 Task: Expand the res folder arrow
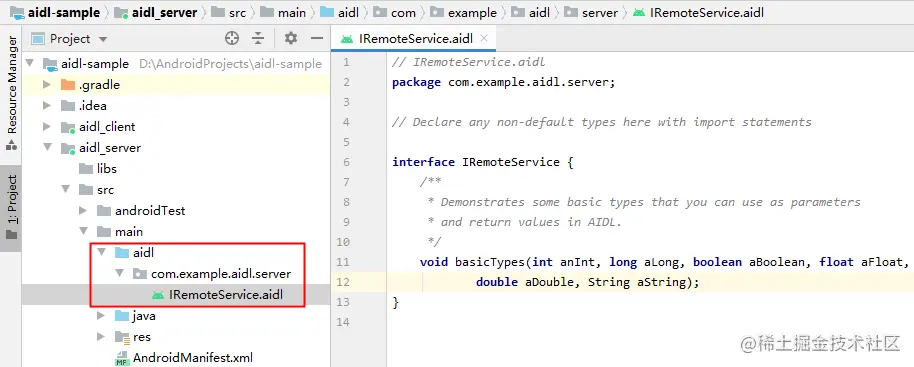(101, 337)
